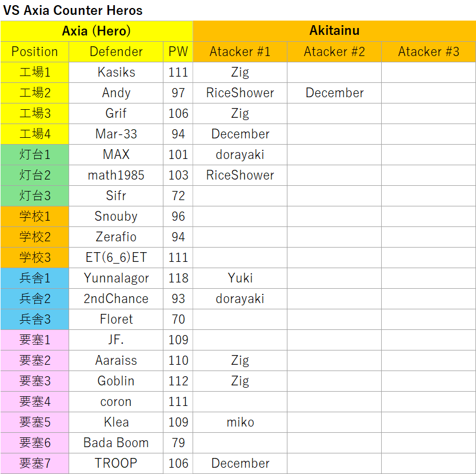The image size is (476, 474).
Task: Click the Position column header
Action: tap(35, 51)
